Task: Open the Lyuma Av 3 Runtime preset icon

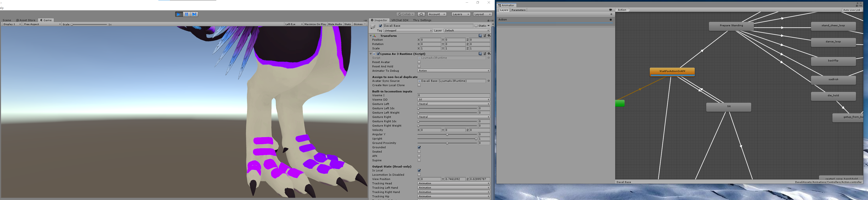Action: tap(484, 54)
